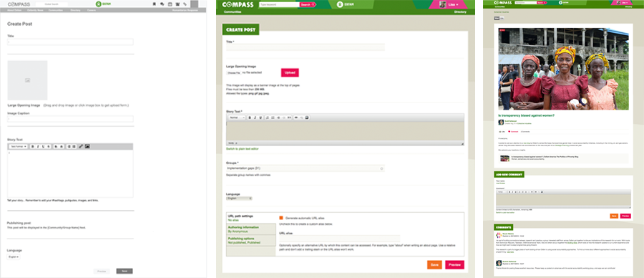This screenshot has width=644, height=278.
Task: Insert image via wireframe Story Text toolbar
Action: 87,146
